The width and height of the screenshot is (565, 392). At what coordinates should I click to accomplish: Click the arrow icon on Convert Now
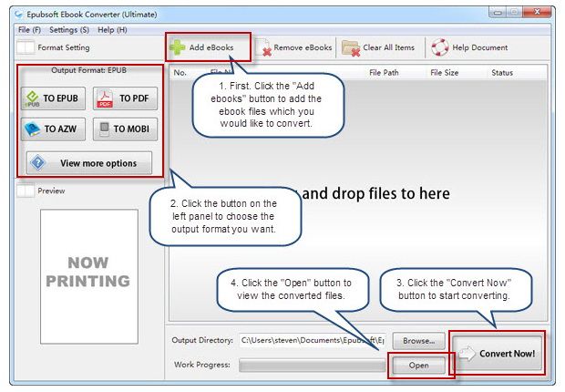click(467, 354)
